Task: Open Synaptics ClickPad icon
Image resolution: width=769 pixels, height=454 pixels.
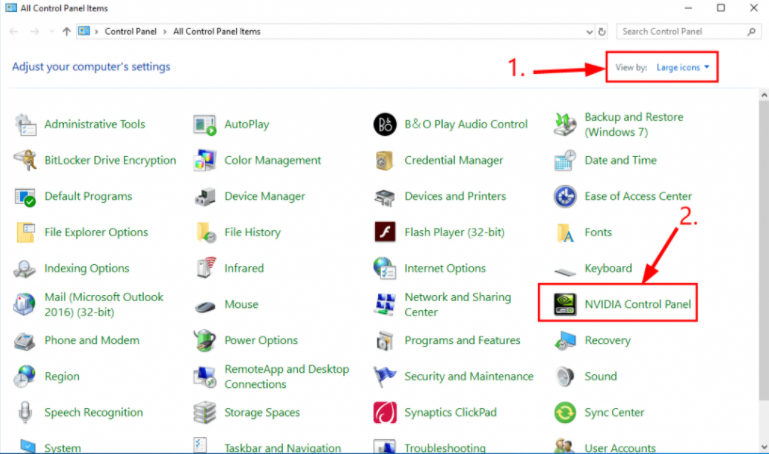Action: (x=385, y=412)
